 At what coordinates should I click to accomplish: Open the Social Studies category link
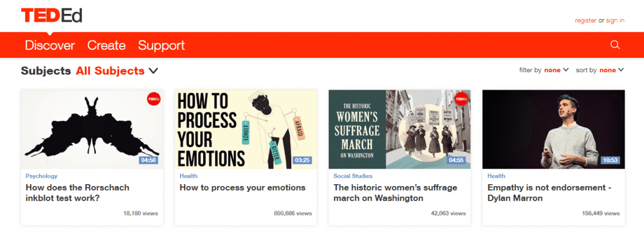353,176
